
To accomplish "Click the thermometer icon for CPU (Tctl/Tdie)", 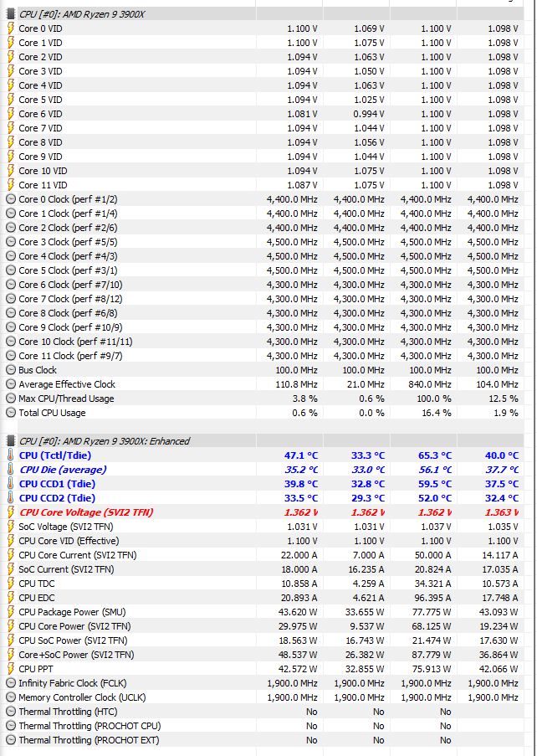I will pyautogui.click(x=11, y=455).
